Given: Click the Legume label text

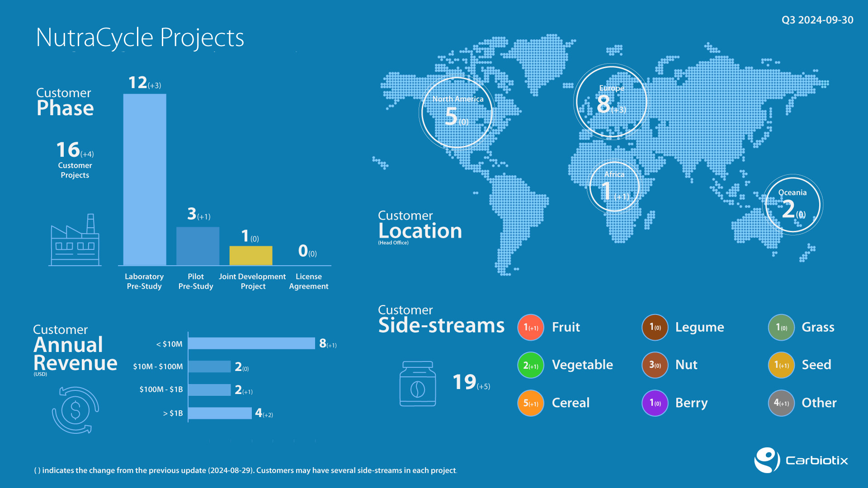Looking at the screenshot, I should tap(700, 328).
